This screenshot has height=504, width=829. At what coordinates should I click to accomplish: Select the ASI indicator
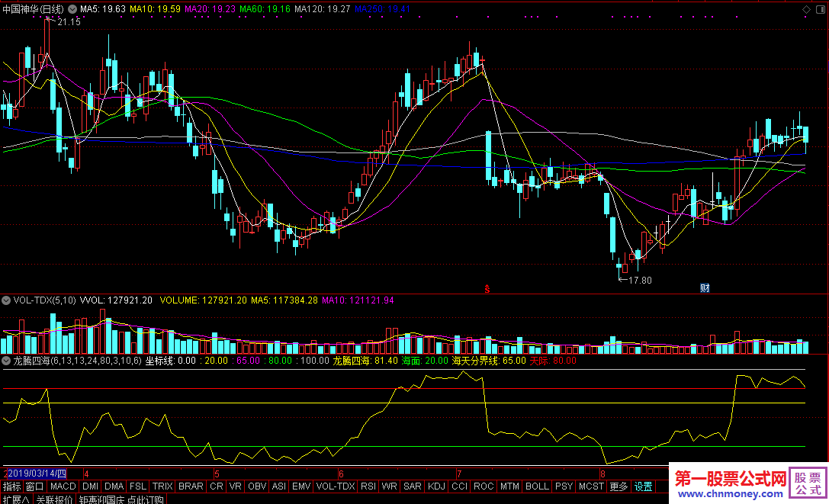click(278, 486)
